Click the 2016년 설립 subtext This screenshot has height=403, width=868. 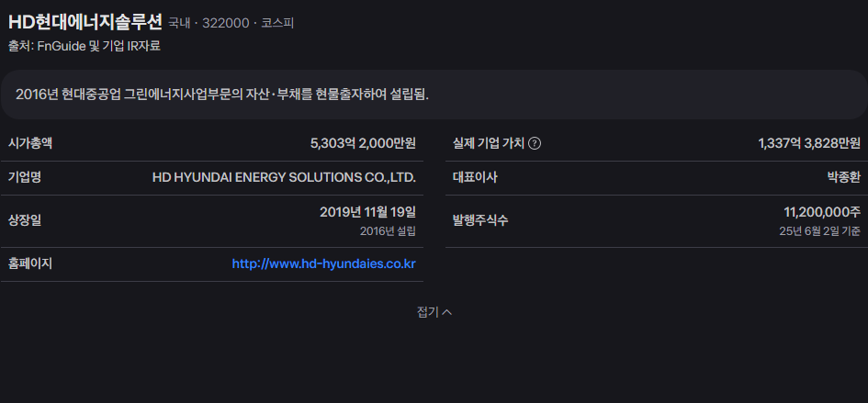click(388, 230)
